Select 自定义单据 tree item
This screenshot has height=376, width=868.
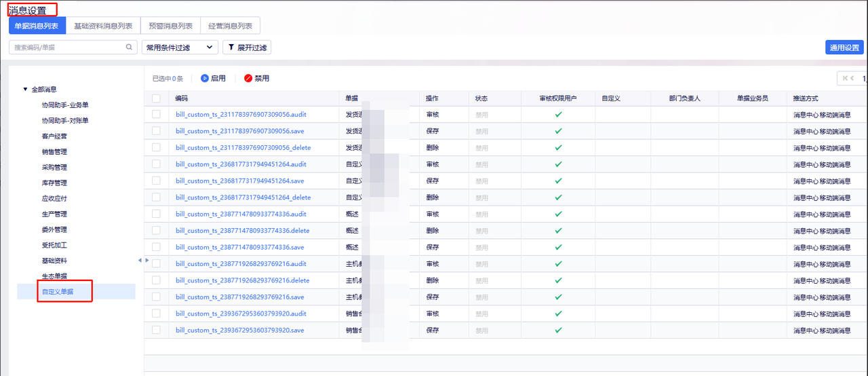click(58, 292)
